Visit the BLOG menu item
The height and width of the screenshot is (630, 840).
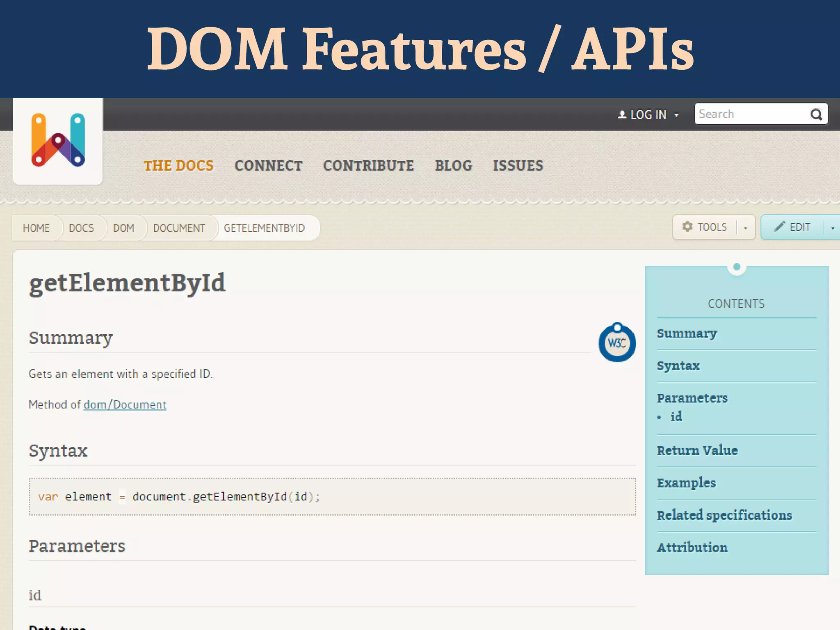[x=453, y=166]
